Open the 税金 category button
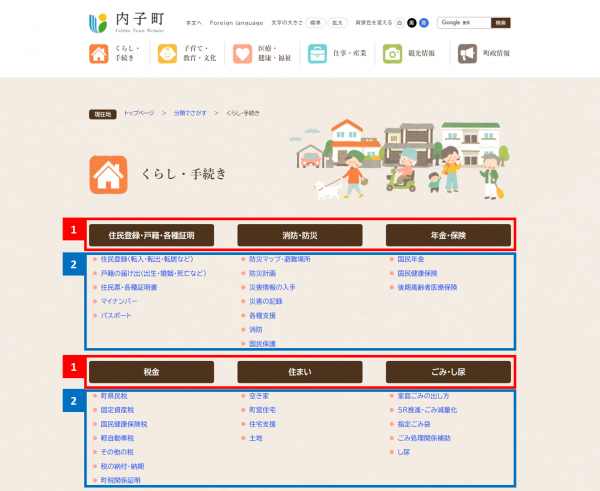This screenshot has width=600, height=491. tap(152, 372)
